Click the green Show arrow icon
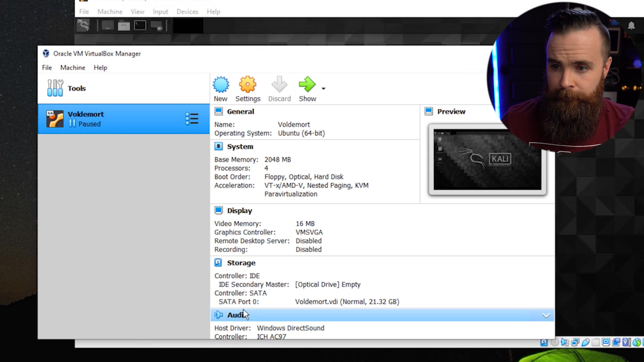This screenshot has width=644, height=362. 307,84
